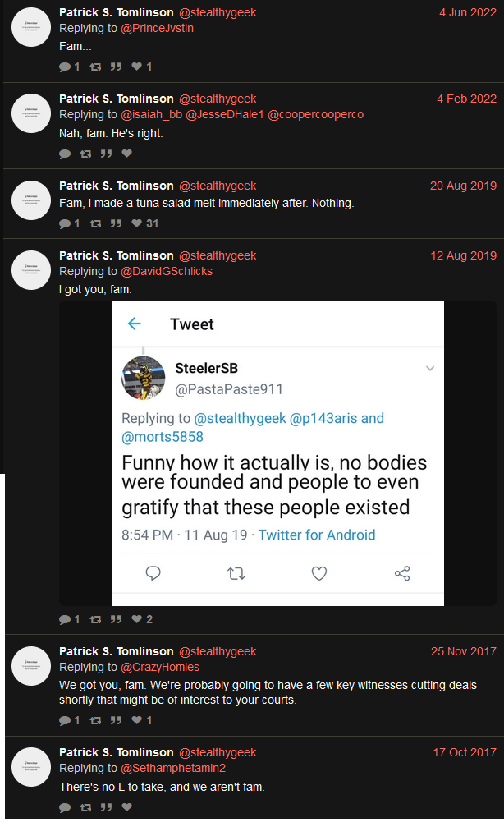Open @DavidGSchlicks reply link

[167, 271]
